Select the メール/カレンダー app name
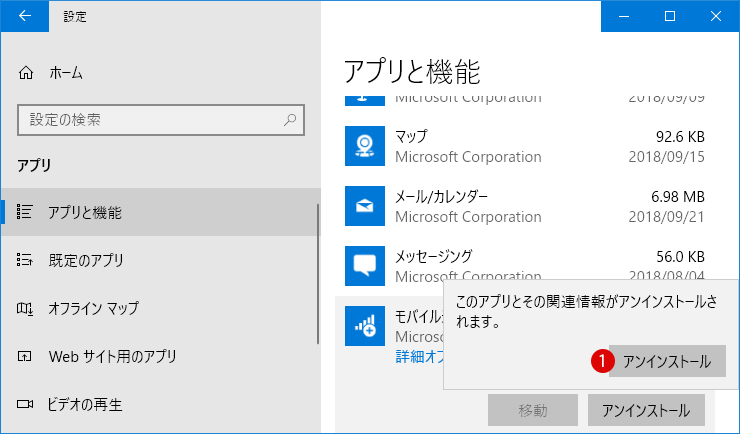 (441, 196)
